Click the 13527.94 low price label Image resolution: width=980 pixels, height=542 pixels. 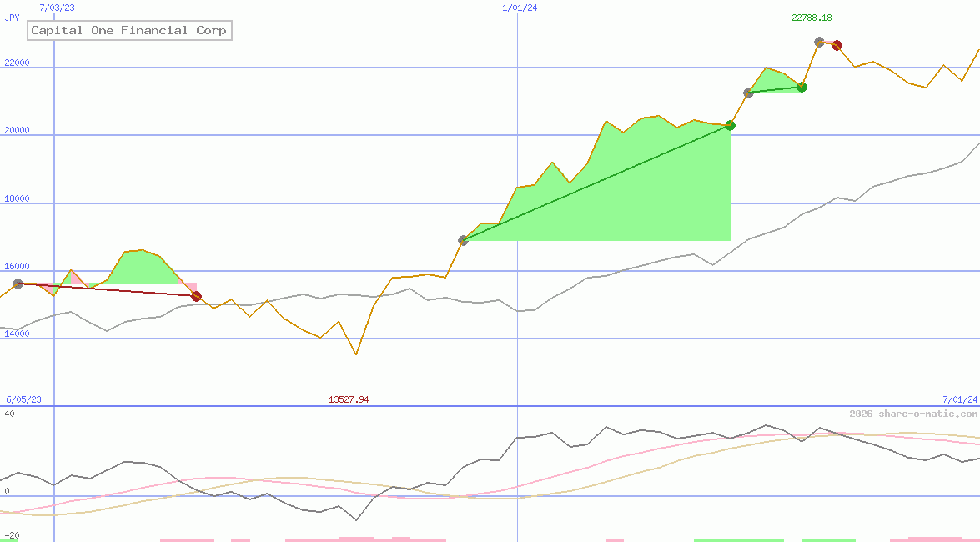click(349, 399)
